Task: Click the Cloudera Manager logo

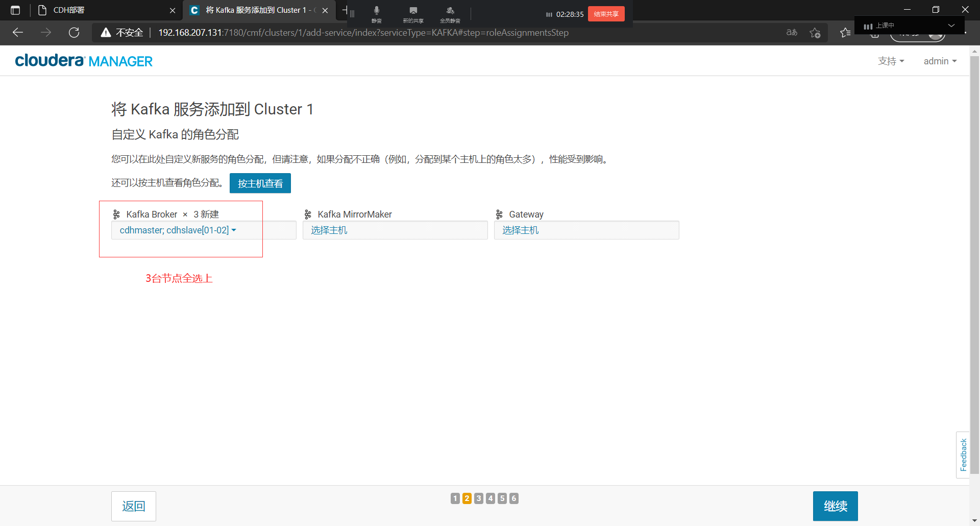Action: [84, 61]
